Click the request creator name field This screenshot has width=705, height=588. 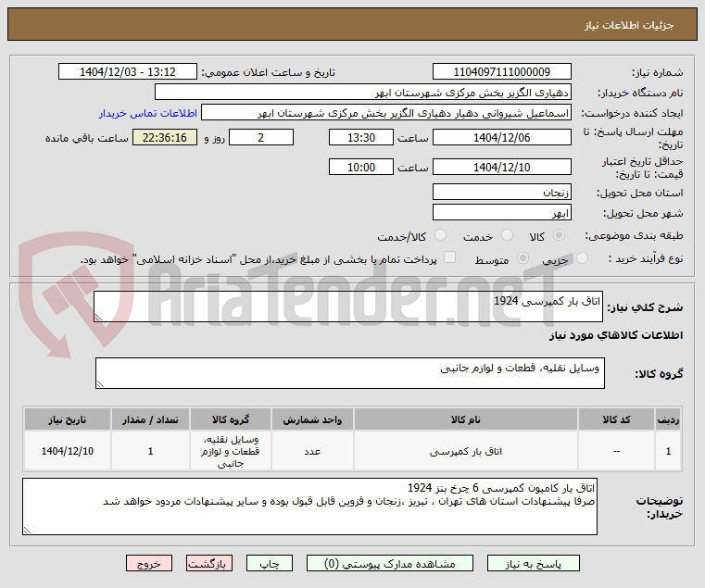(x=386, y=113)
